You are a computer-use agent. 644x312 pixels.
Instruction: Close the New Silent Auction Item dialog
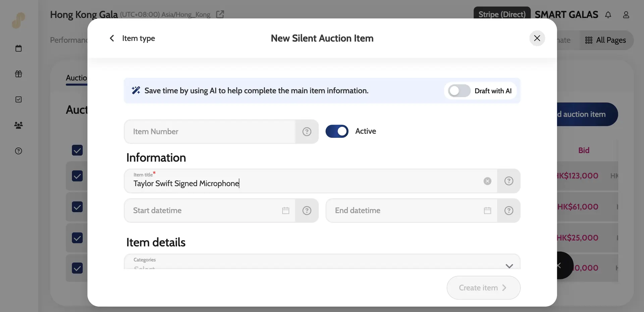point(537,38)
